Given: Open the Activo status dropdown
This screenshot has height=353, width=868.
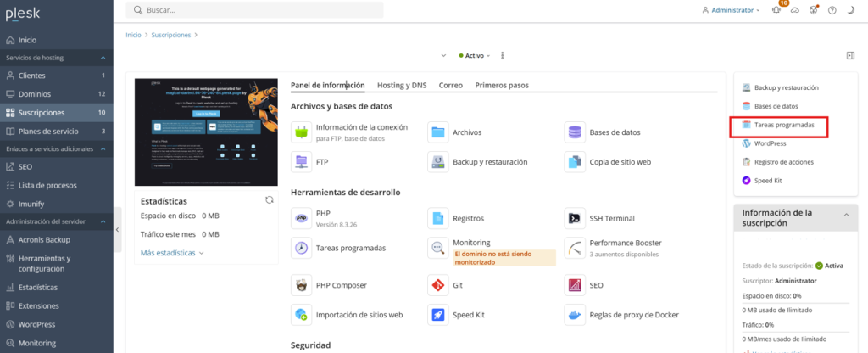Looking at the screenshot, I should click(475, 55).
